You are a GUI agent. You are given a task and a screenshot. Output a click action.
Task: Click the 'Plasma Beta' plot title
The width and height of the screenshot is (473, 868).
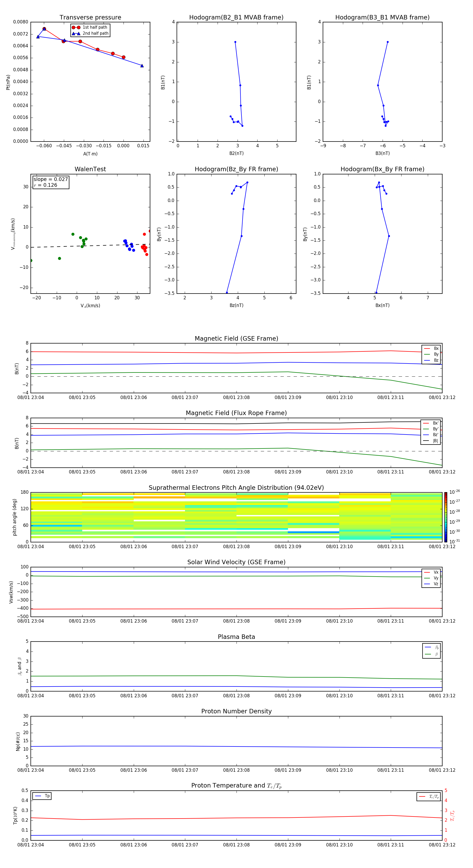[236, 637]
